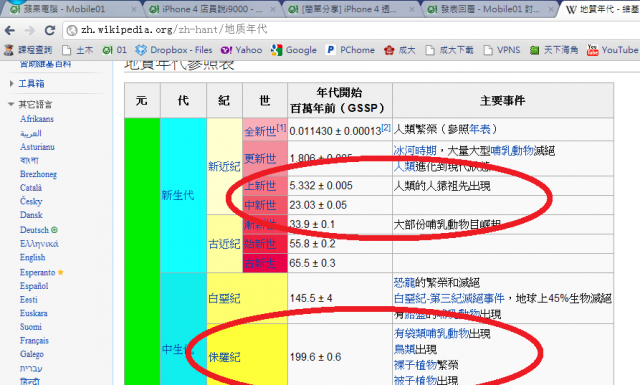Open the VPNS bookmark
Screen dimensions: 640x385
point(502,50)
